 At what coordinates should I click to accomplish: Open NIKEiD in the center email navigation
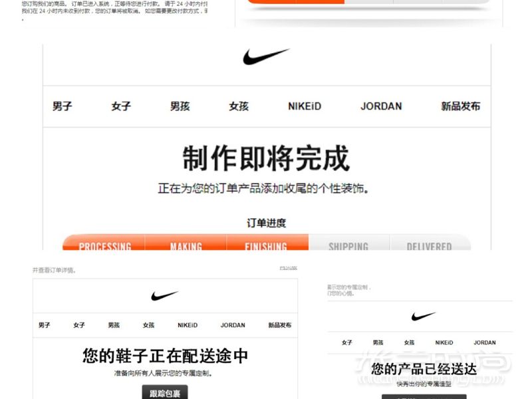pos(305,106)
